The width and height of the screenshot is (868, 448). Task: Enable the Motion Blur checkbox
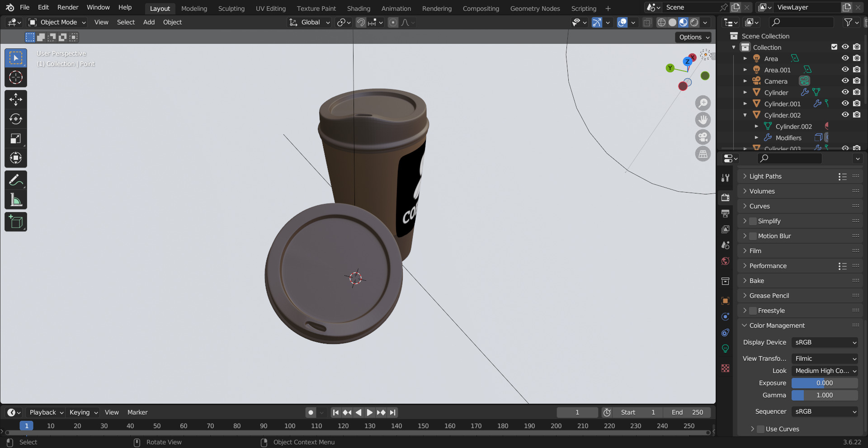(753, 236)
